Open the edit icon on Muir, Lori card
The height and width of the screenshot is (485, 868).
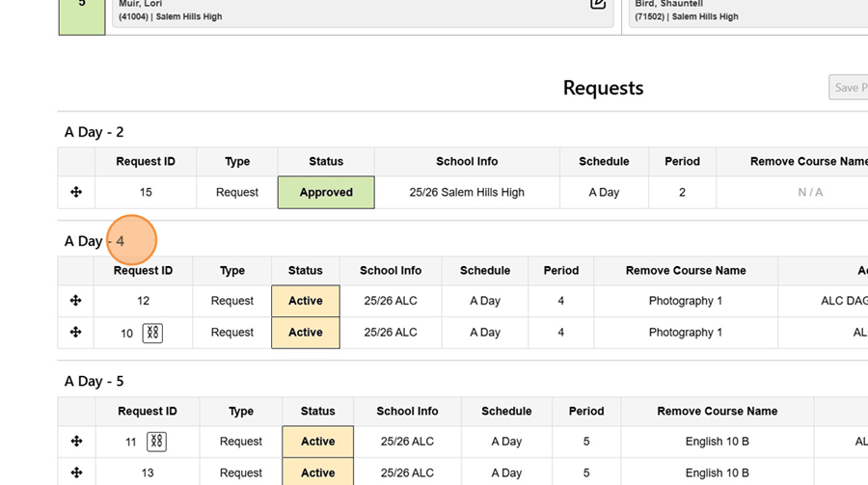[x=598, y=5]
